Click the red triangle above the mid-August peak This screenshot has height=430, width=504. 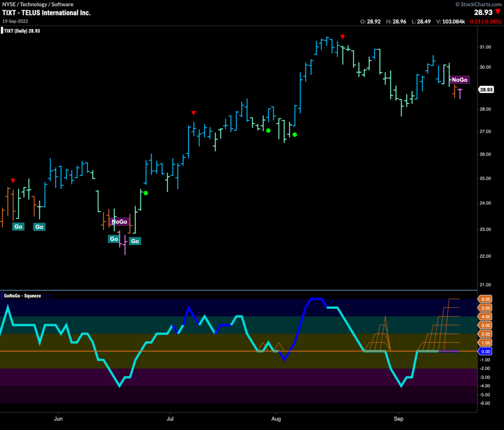click(343, 37)
